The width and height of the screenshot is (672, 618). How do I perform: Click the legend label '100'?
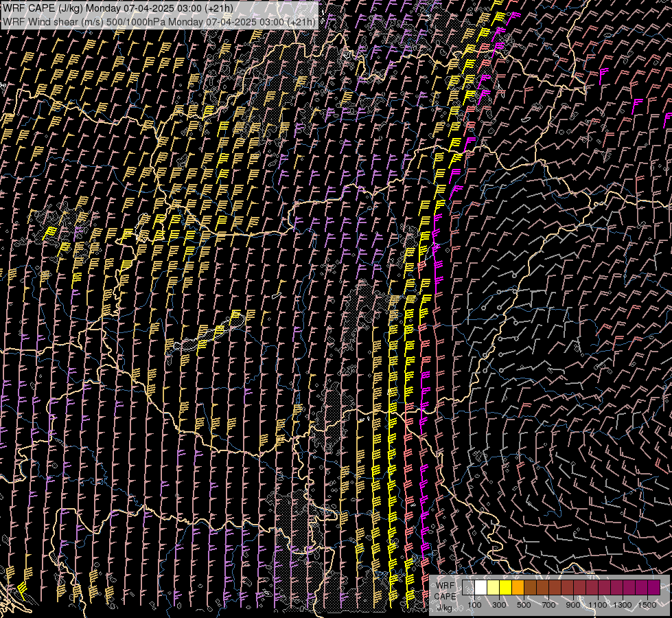coord(474,605)
